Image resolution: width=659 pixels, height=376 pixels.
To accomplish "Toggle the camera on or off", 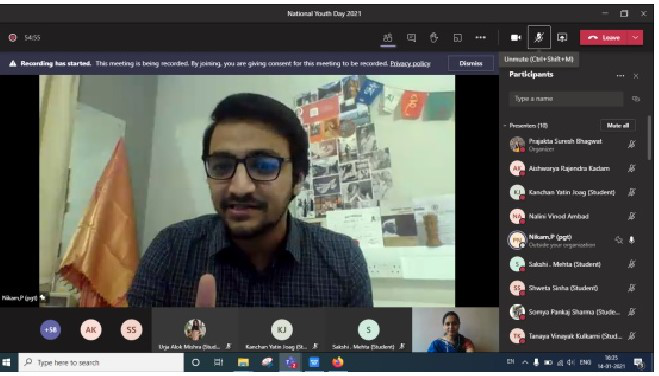I will point(516,38).
